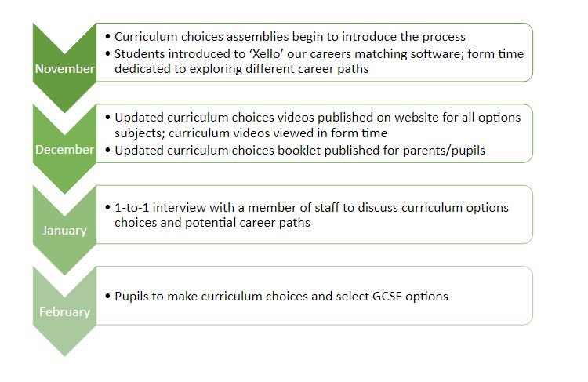Click 'choices and potential career paths' text

pos(212,223)
